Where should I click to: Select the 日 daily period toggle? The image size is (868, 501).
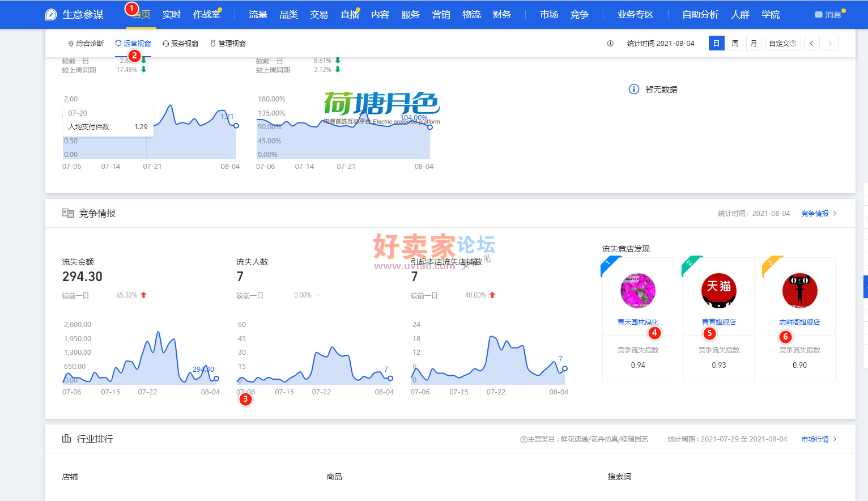pos(716,44)
